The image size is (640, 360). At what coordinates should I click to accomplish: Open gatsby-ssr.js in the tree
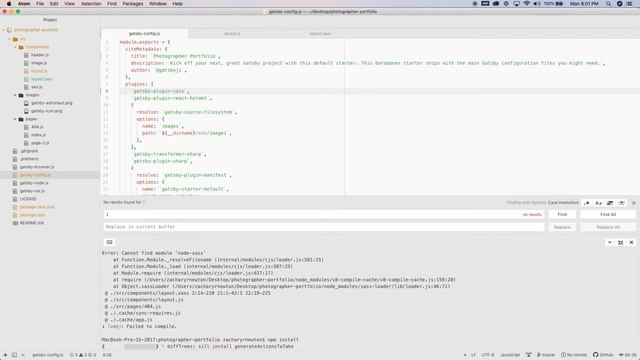point(32,191)
